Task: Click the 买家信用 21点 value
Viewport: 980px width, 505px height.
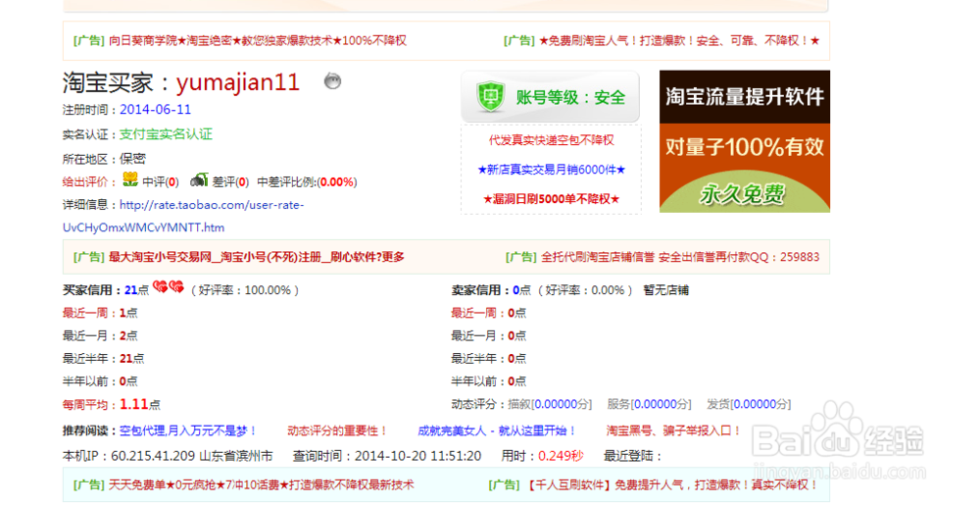Action: (x=136, y=290)
